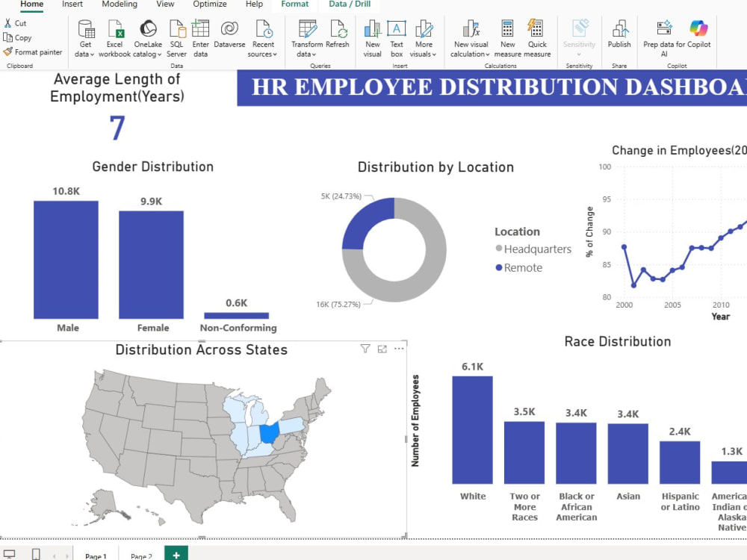Expand Recent sources list
747x560 pixels.
point(263,39)
